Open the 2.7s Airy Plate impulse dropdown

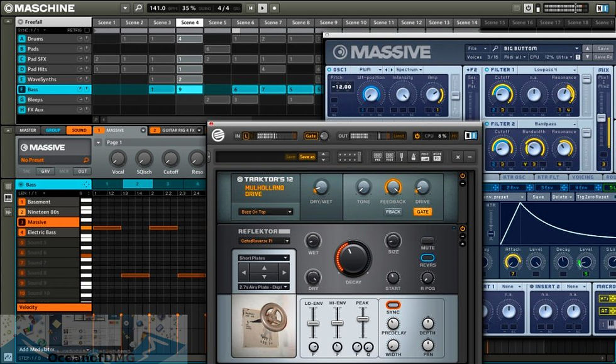pyautogui.click(x=263, y=287)
